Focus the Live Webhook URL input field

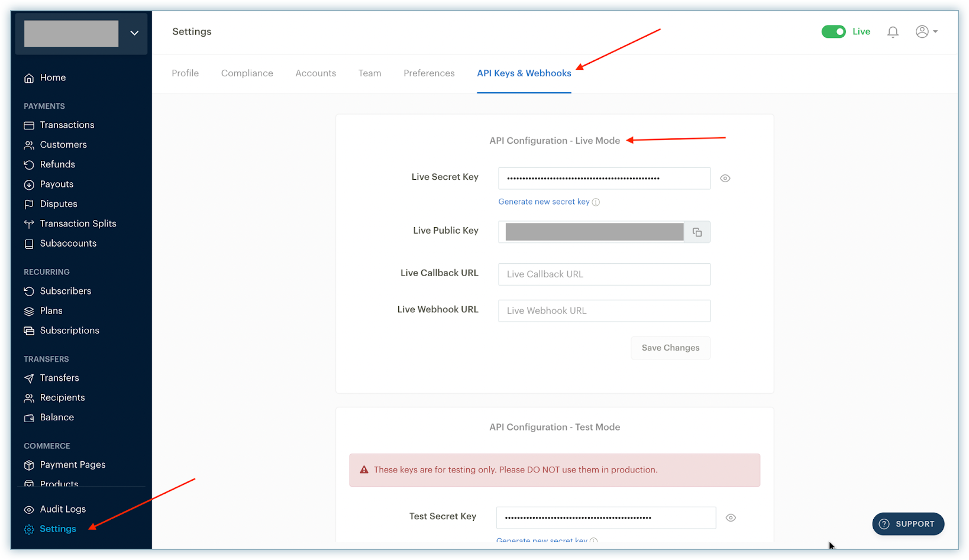pos(604,311)
